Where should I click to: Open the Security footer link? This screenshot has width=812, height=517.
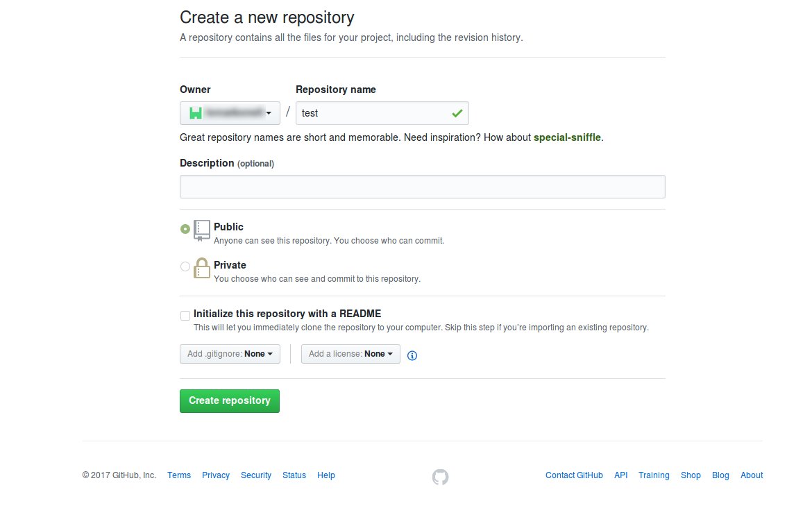pos(256,475)
